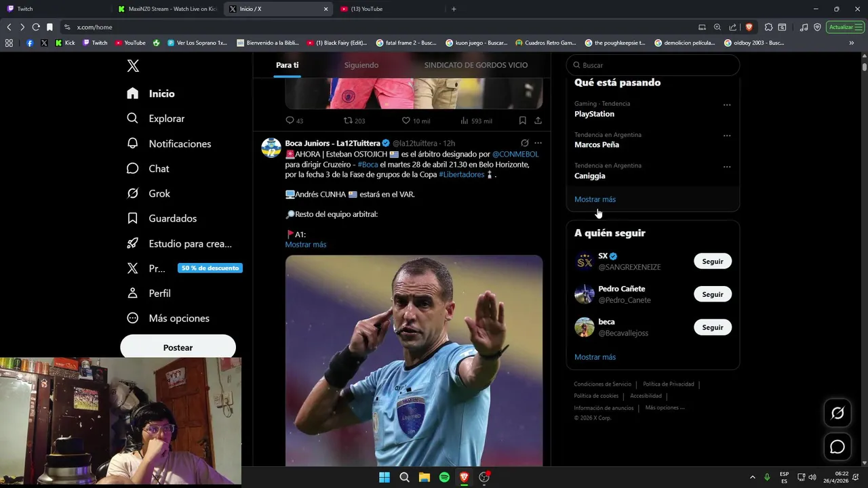
Task: Switch to (13) YouTube browser tab
Action: [x=389, y=9]
